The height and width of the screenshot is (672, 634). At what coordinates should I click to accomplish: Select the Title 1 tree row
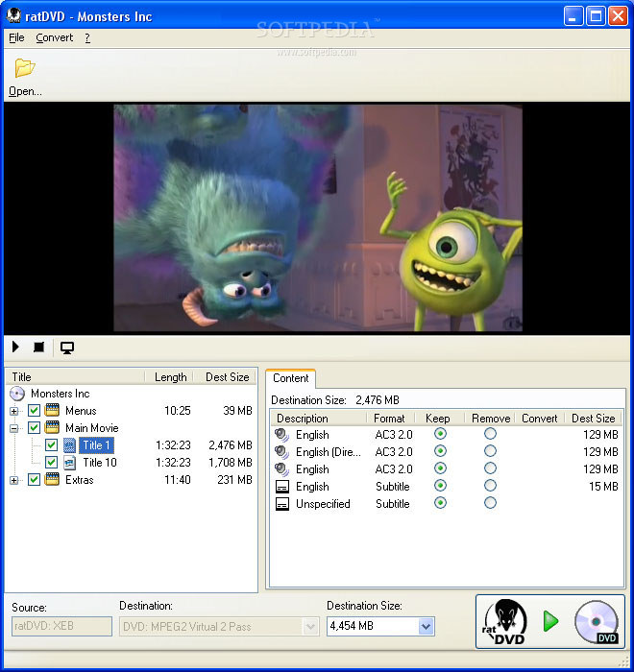pyautogui.click(x=96, y=445)
